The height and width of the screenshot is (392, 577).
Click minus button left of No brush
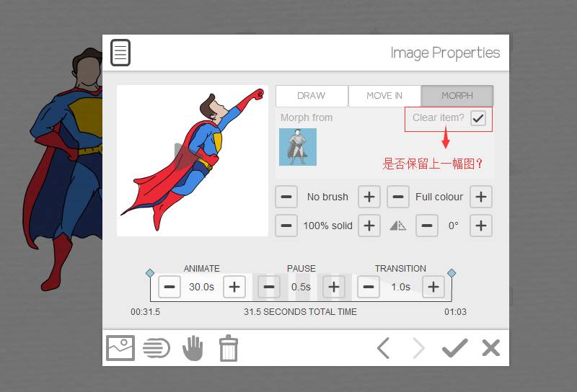click(286, 197)
